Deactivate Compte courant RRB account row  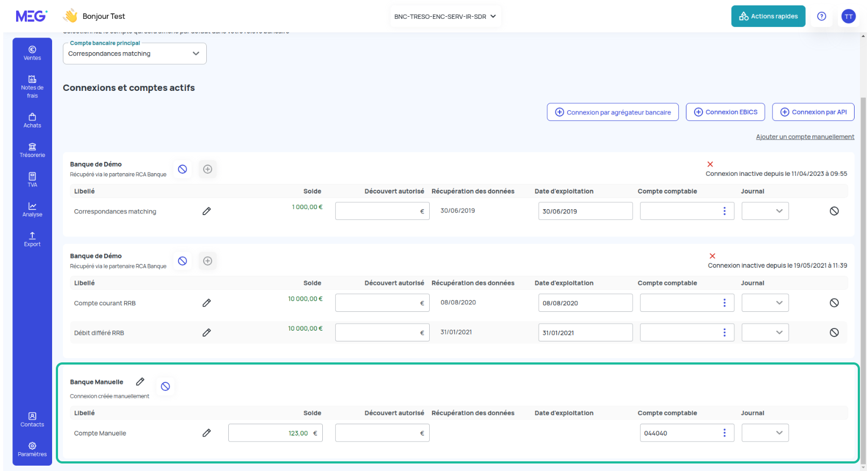pos(834,303)
